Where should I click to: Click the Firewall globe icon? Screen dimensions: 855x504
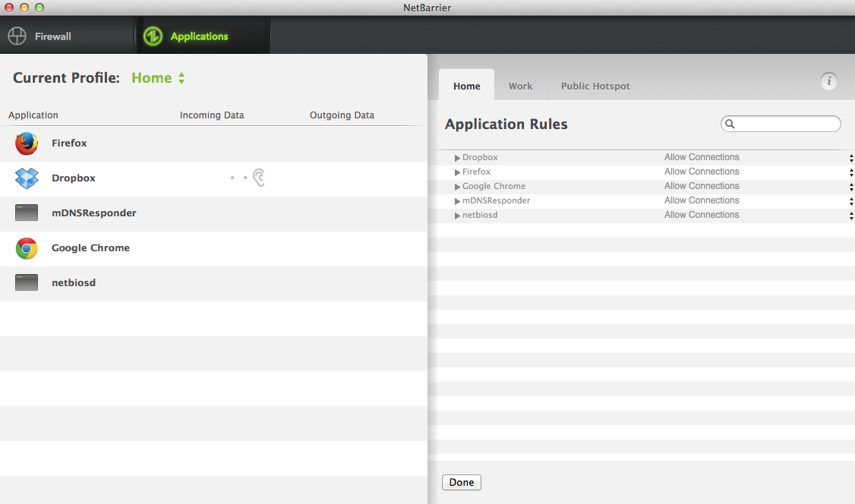pyautogui.click(x=17, y=36)
